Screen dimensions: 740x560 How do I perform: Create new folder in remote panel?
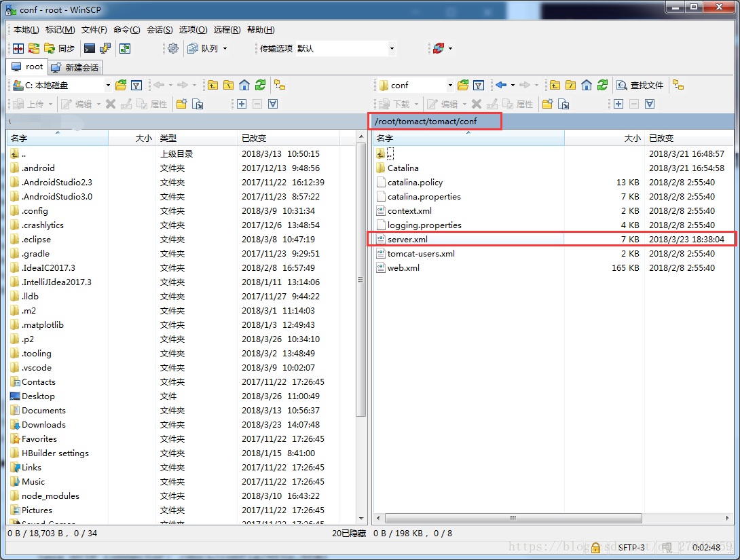click(x=547, y=105)
